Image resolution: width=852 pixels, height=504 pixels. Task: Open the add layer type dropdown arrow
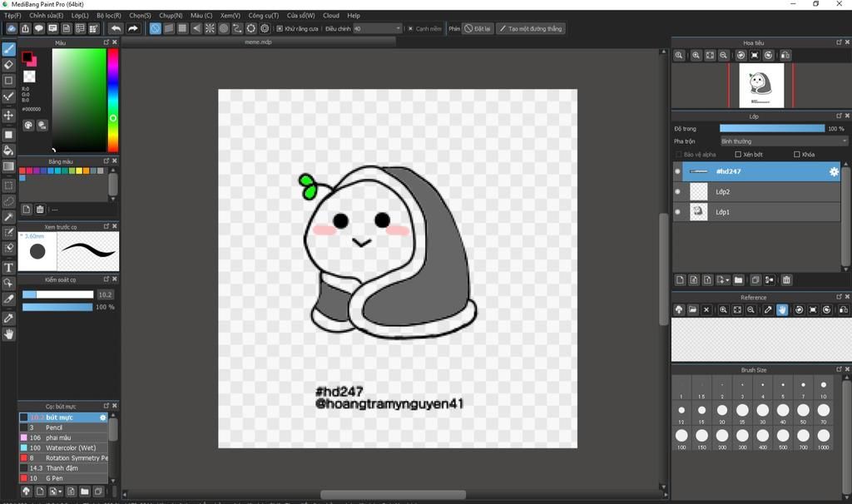[727, 280]
